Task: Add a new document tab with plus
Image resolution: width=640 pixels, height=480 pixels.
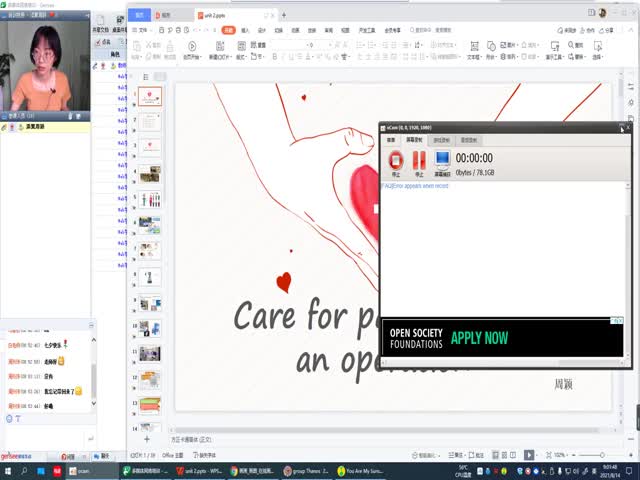Action: (284, 15)
